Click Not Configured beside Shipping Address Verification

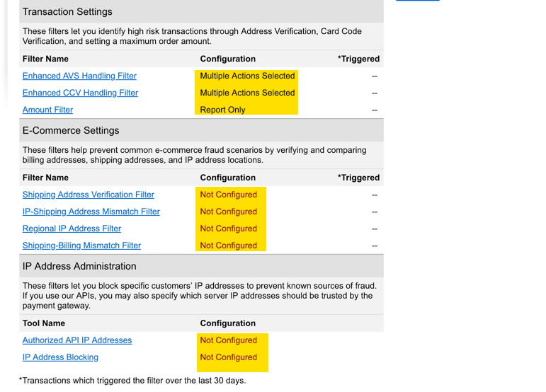tap(229, 195)
